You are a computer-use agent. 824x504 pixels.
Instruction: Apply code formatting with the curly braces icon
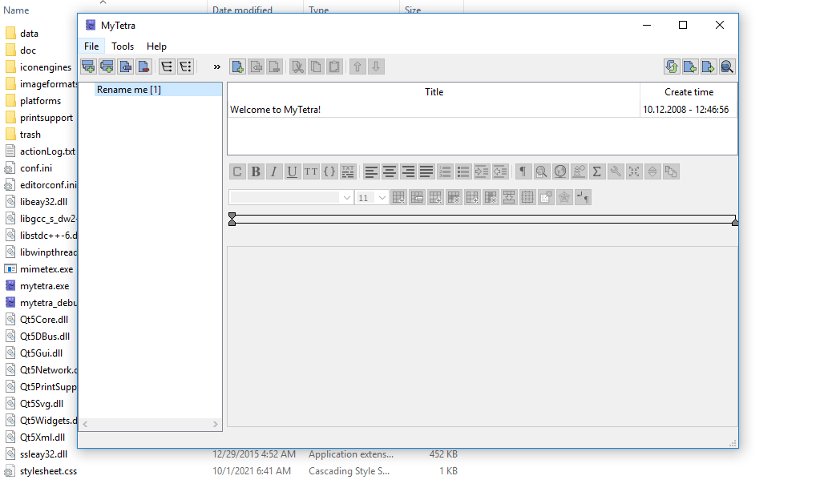[x=329, y=171]
